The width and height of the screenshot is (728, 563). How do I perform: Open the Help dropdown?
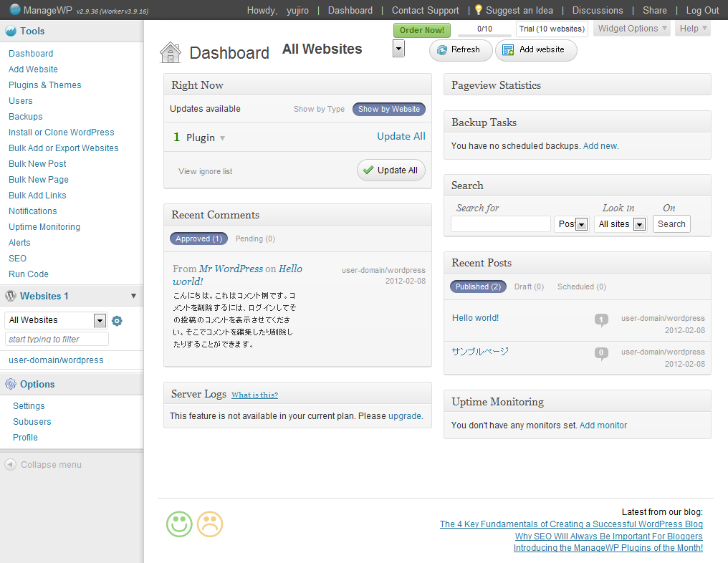(693, 29)
